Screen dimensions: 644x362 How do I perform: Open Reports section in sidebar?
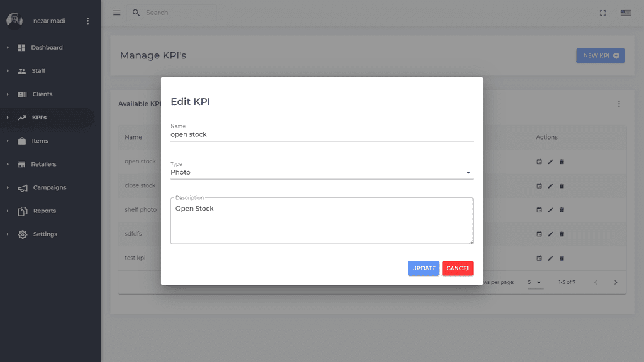45,211
